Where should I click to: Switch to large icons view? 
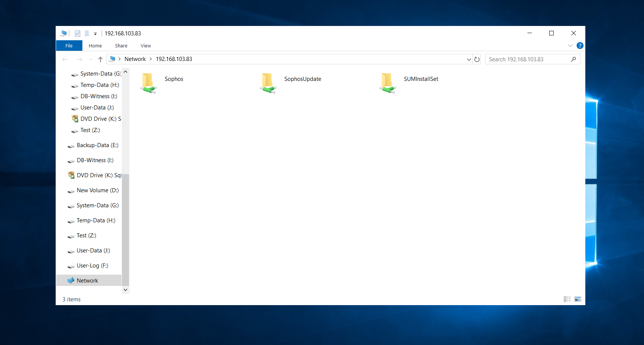[x=578, y=299]
